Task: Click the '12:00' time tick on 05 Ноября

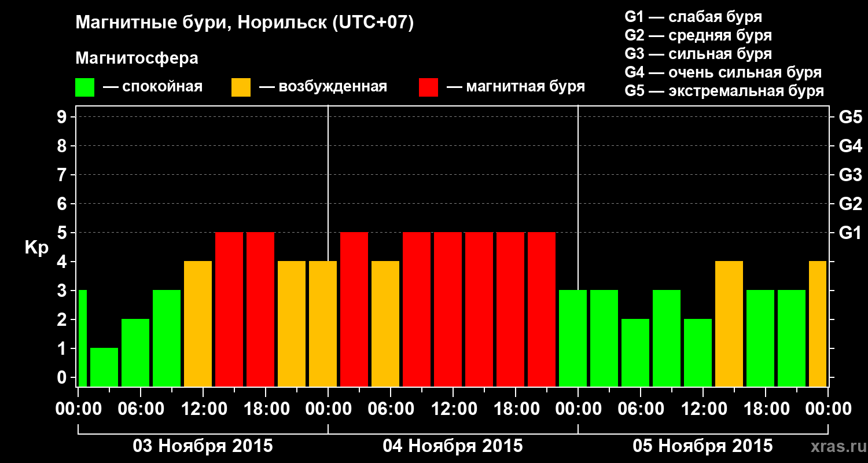Action: click(x=703, y=409)
